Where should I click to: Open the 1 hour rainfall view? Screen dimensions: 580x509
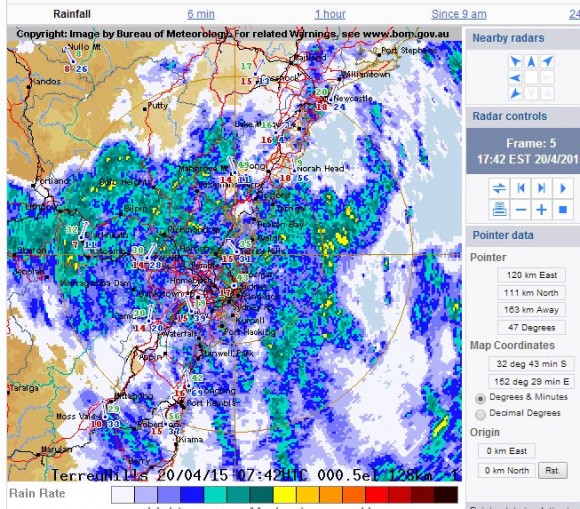tap(330, 14)
